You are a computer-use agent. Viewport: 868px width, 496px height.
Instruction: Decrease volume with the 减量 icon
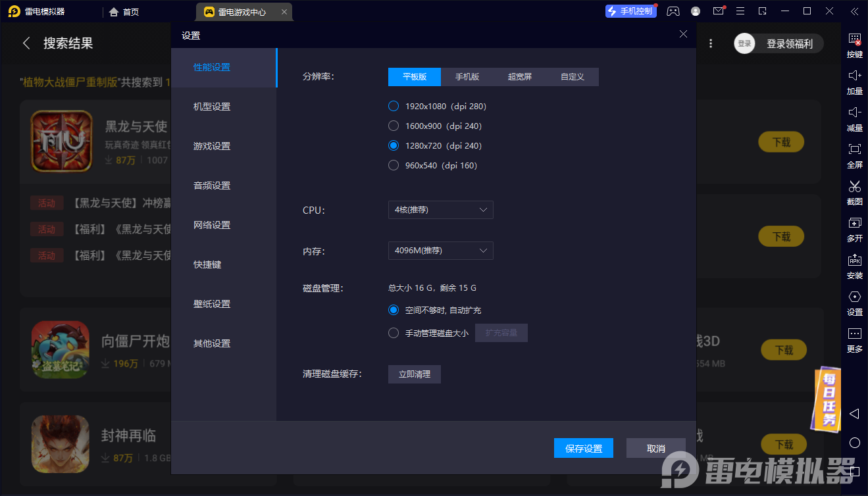854,118
